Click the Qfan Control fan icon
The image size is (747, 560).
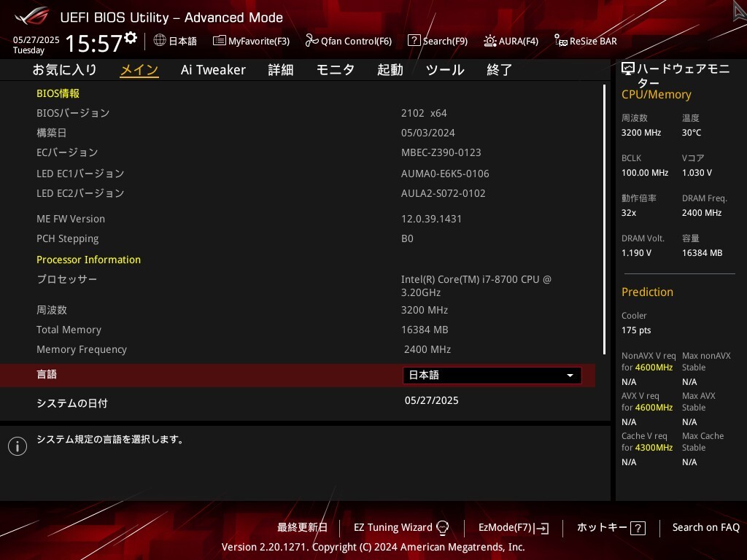click(311, 41)
